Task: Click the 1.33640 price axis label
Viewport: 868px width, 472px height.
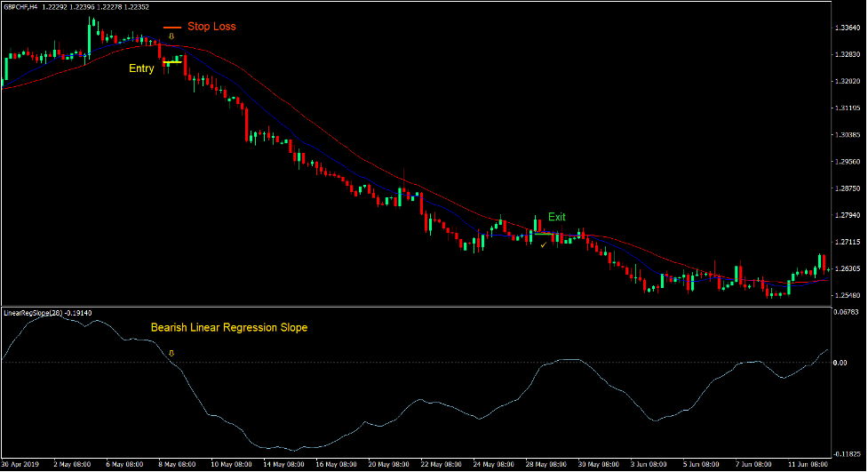Action: coord(847,28)
